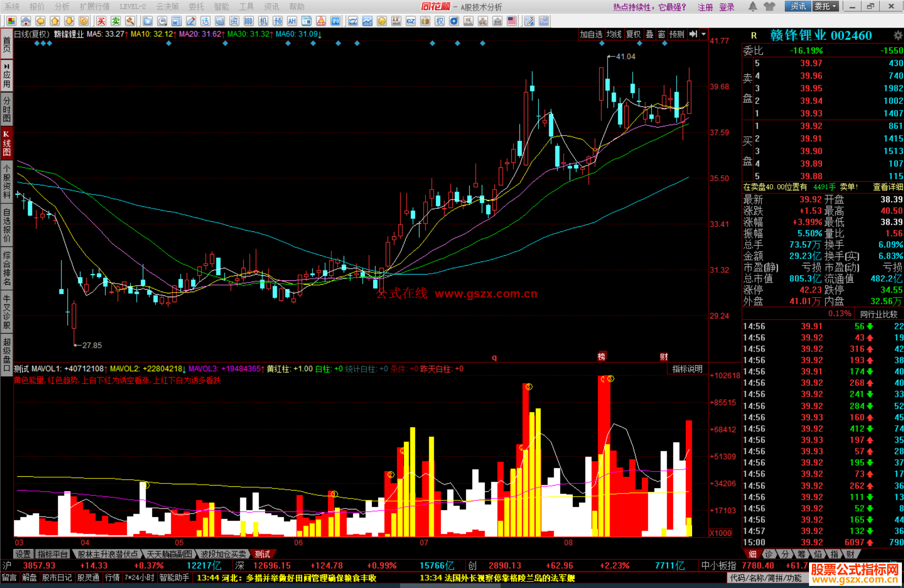Toggle 均线 moving average display
This screenshot has width=904, height=588.
coord(614,34)
